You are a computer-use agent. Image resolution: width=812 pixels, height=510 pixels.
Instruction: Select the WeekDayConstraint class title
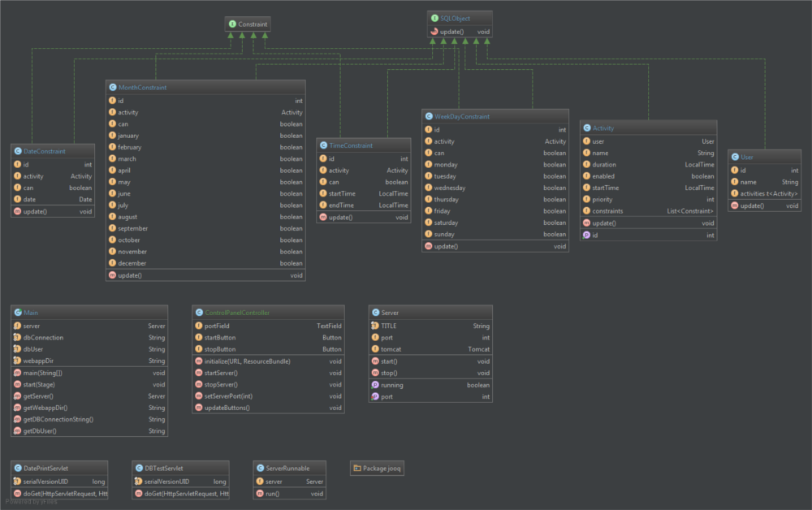coord(462,116)
